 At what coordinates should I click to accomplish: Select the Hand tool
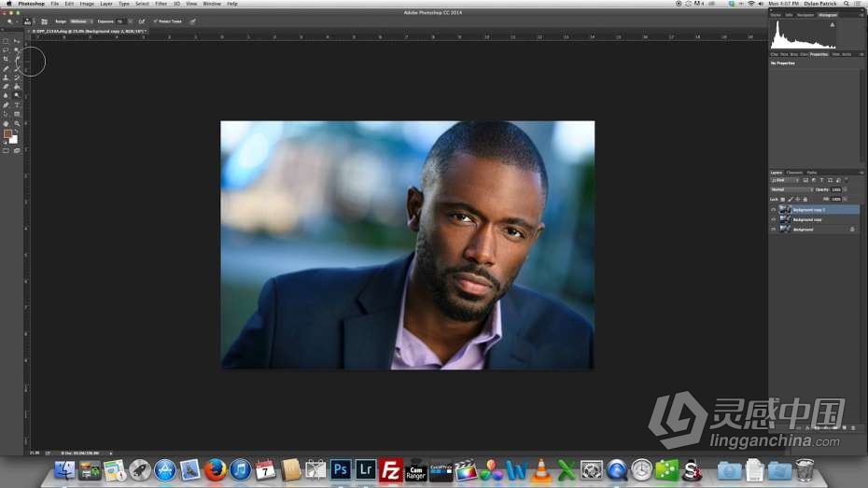[6, 124]
